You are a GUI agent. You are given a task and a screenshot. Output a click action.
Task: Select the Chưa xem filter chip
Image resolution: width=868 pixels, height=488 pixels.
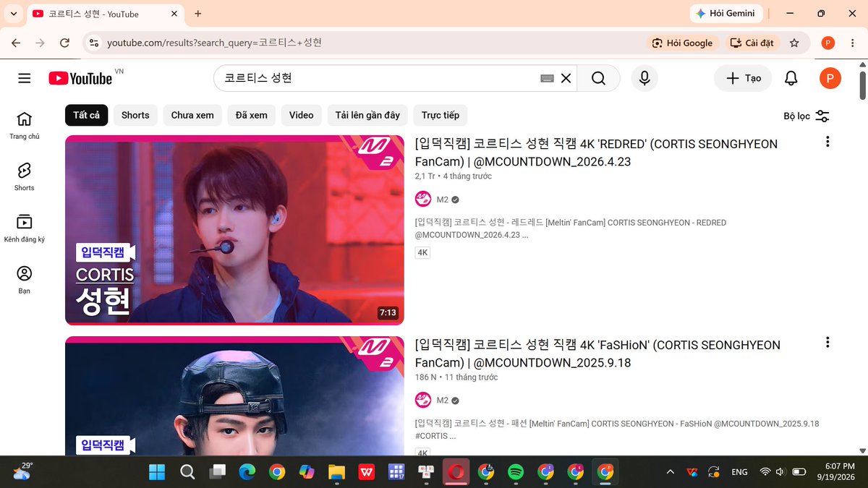[x=192, y=115]
